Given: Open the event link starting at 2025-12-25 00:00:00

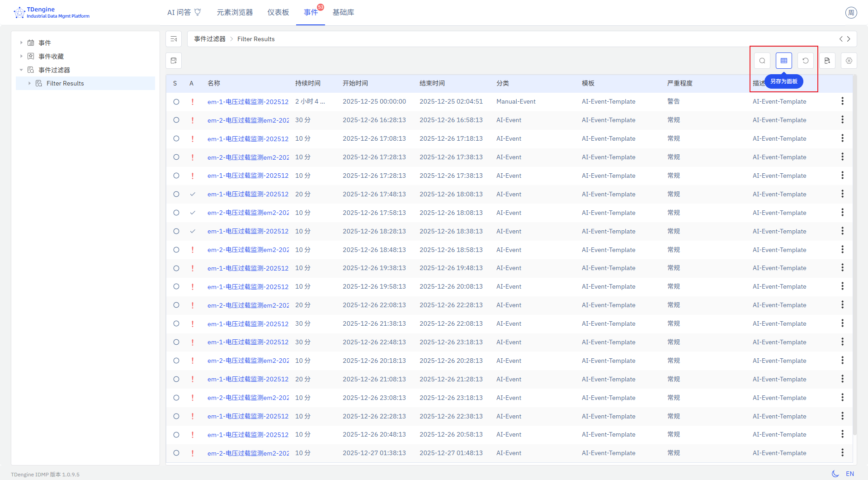Looking at the screenshot, I should (248, 102).
